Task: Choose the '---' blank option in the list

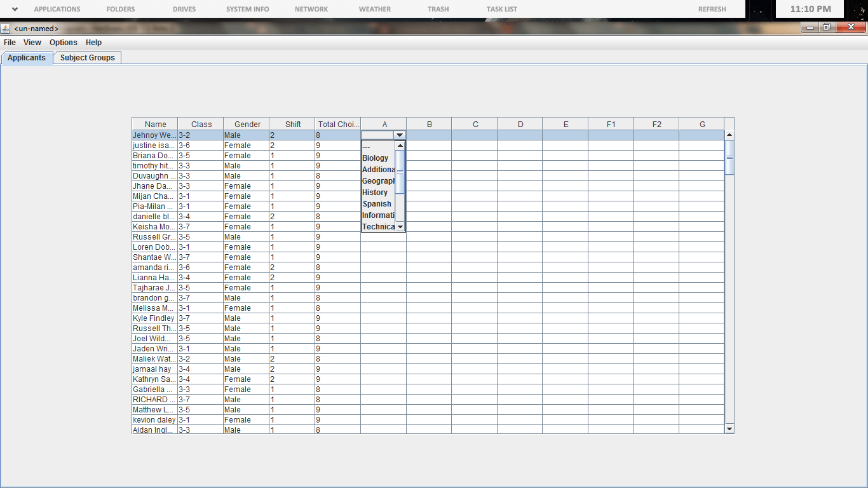Action: [378, 147]
